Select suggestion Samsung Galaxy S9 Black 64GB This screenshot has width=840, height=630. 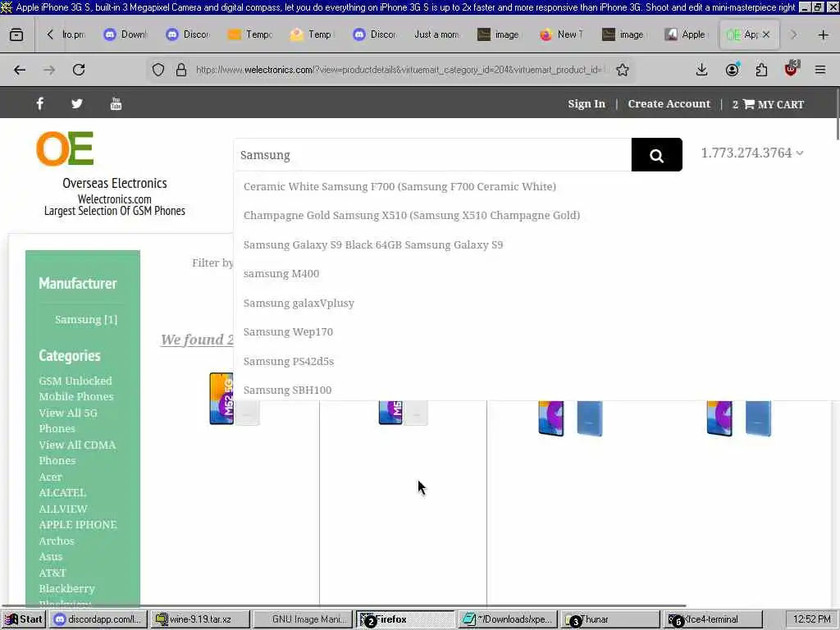[373, 244]
